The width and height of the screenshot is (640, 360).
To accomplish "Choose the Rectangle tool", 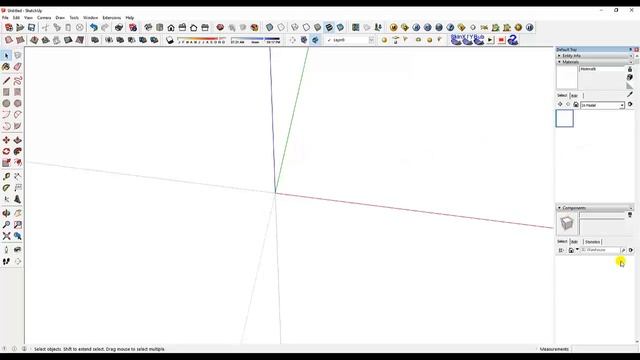I will tap(6, 92).
